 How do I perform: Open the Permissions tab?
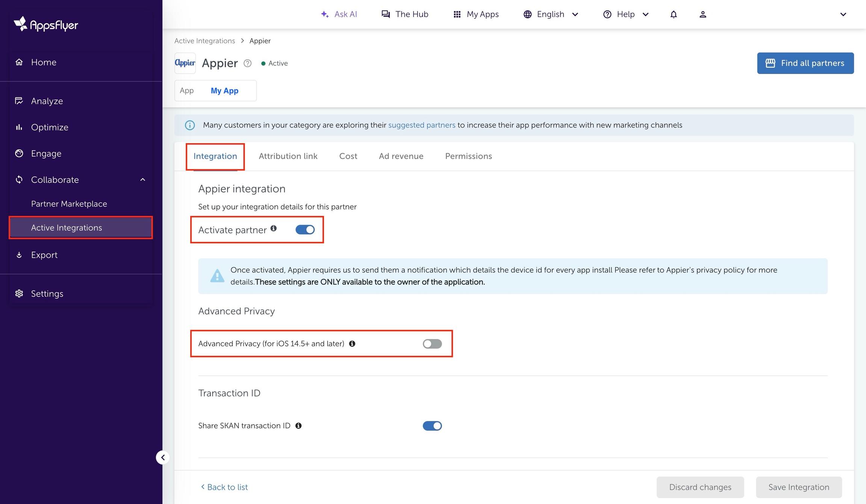tap(468, 156)
